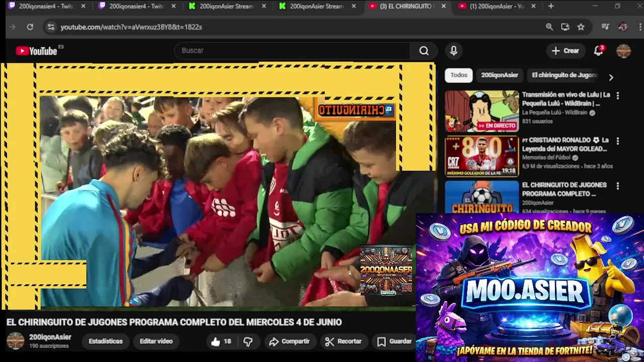
Task: Select the 200iqonAsier filter chip
Action: 500,75
